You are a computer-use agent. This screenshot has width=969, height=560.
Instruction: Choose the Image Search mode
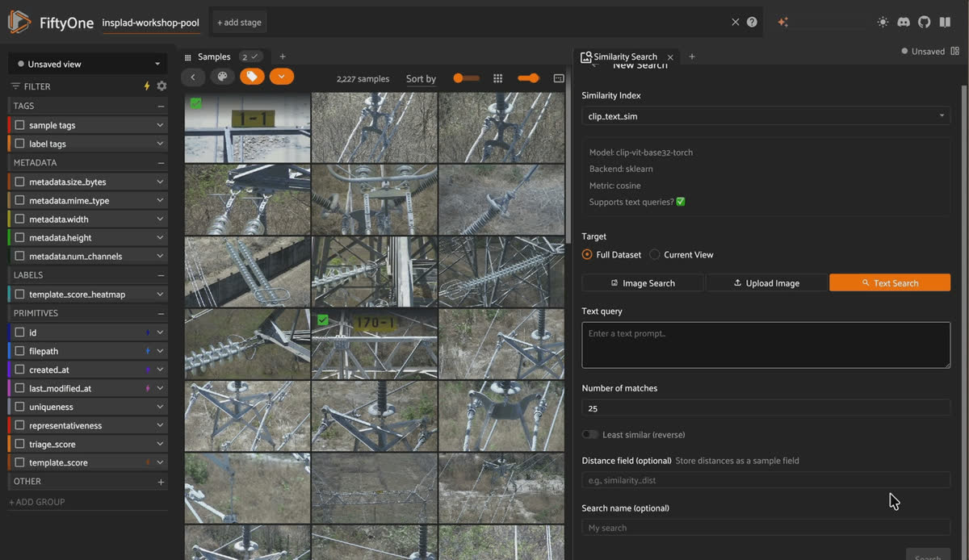pos(643,282)
